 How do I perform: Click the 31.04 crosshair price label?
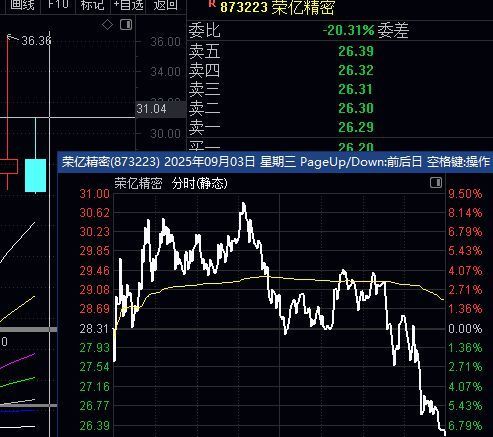pyautogui.click(x=151, y=109)
